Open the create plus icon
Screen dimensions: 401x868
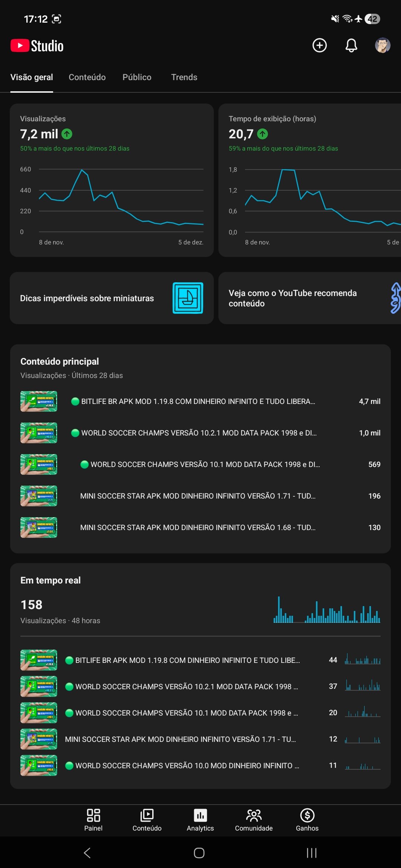[320, 45]
